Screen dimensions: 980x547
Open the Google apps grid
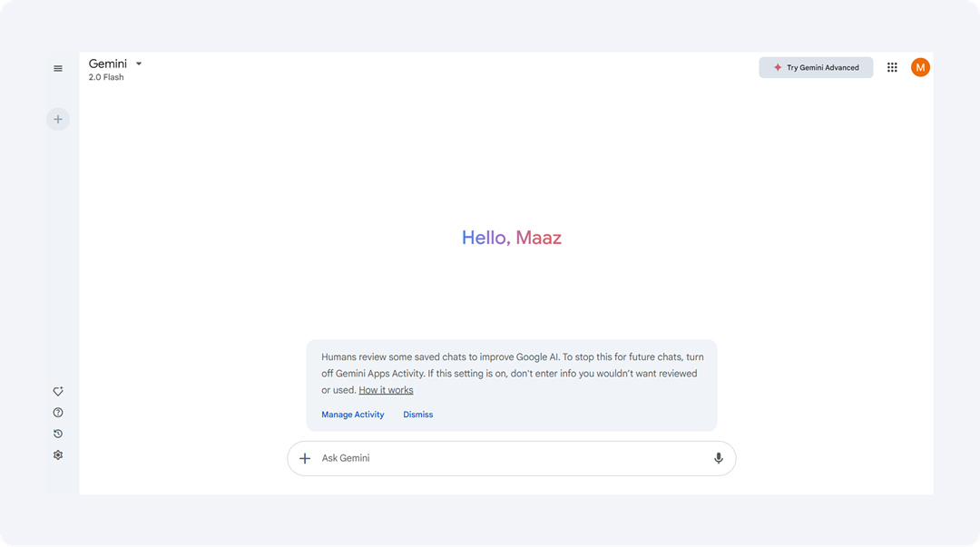(x=892, y=67)
